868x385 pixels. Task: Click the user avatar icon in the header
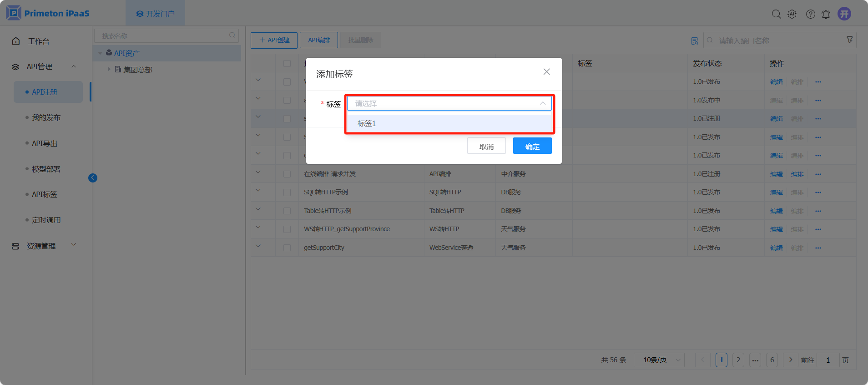pos(844,14)
